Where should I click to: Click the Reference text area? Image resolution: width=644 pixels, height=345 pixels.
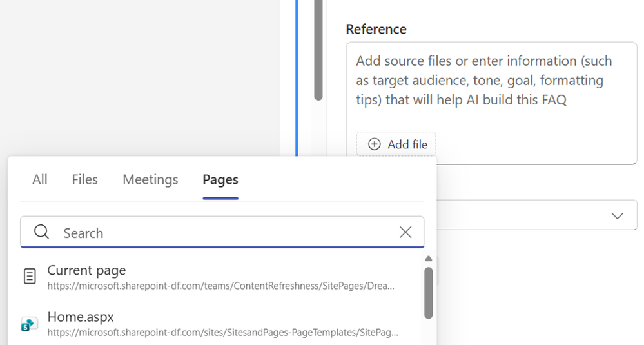491,103
